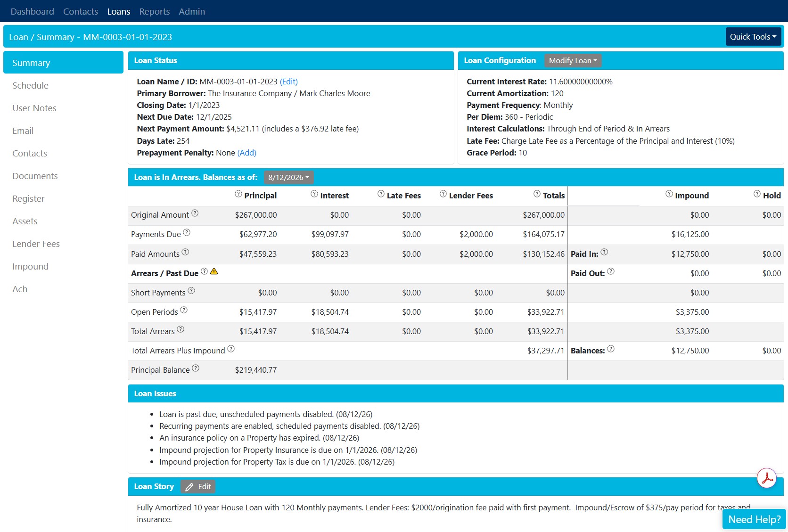This screenshot has height=532, width=788.
Task: Click the Paid In help icon
Action: pos(604,253)
